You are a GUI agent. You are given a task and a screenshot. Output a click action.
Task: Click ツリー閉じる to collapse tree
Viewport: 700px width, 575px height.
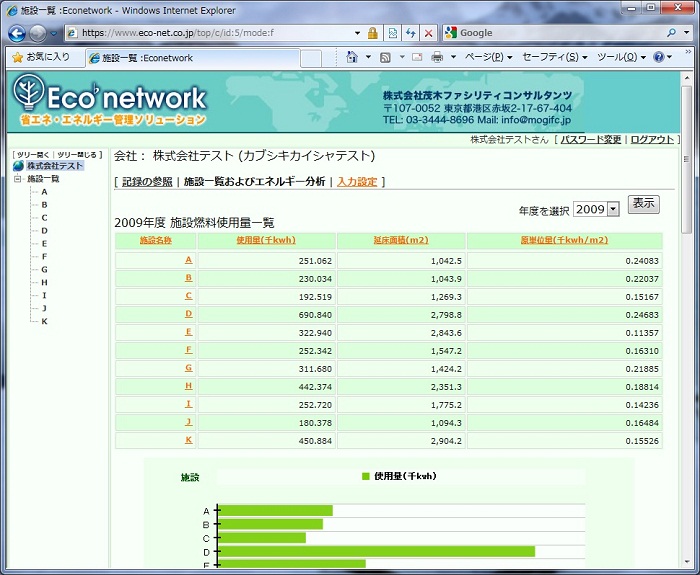click(x=77, y=154)
